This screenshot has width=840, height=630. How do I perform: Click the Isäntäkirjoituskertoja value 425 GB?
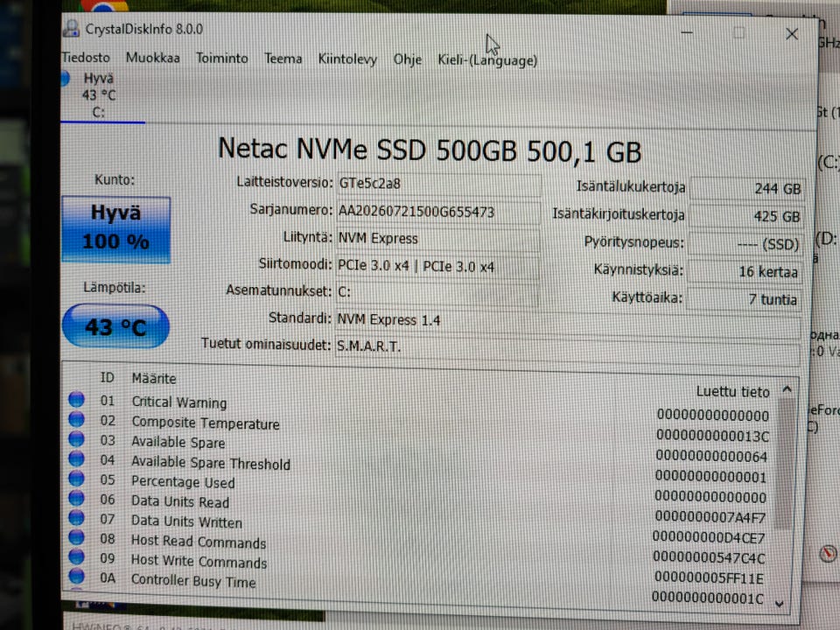coord(746,216)
